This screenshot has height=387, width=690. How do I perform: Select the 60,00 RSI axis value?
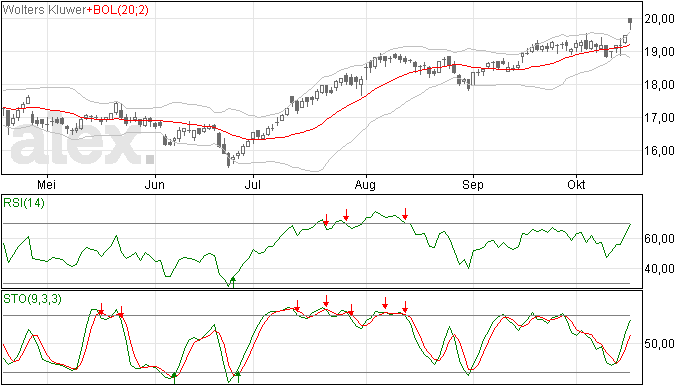point(659,239)
